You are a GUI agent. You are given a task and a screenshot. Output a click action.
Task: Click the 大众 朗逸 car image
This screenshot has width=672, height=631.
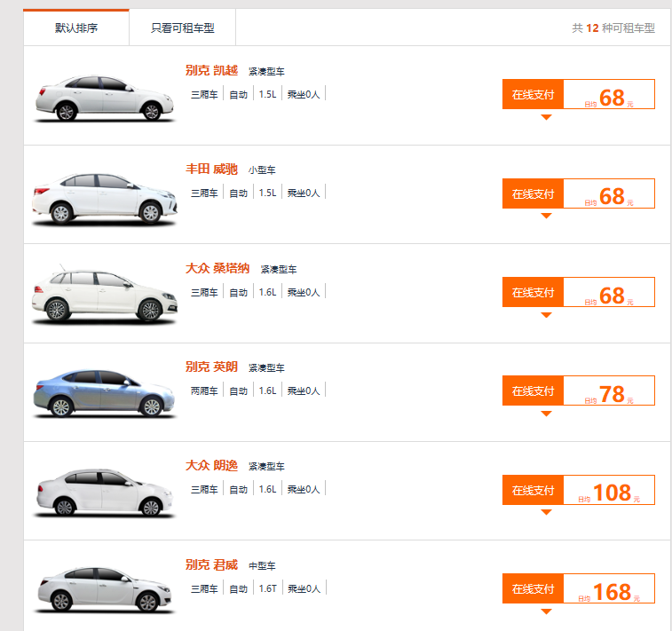tap(104, 493)
